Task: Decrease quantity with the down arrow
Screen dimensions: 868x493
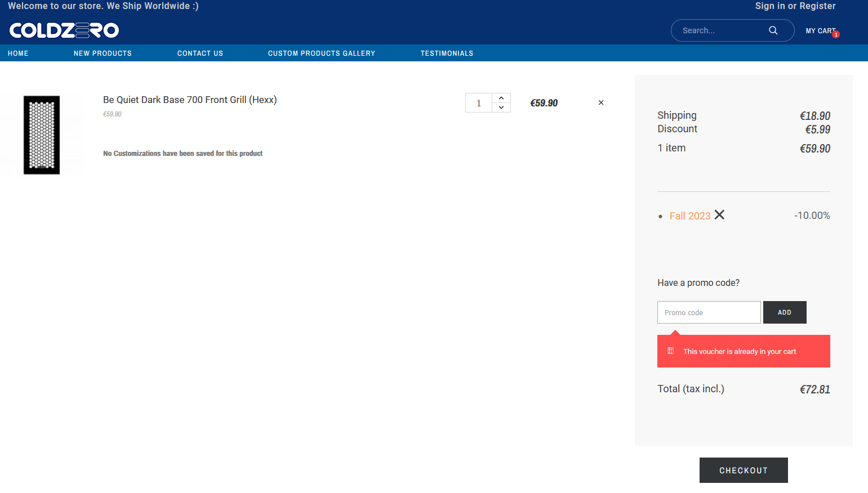Action: (501, 107)
